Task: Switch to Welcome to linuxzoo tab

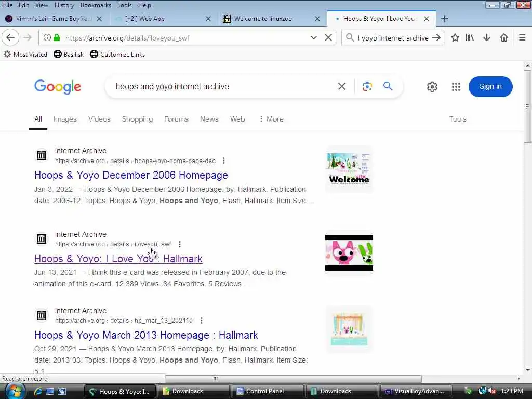Action: (263, 19)
